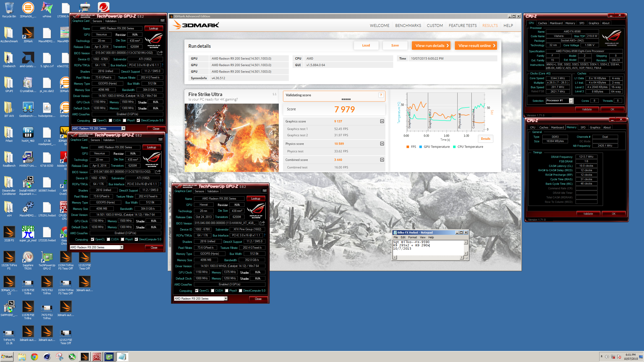Click View run details button
Image resolution: width=644 pixels, height=362 pixels.
click(431, 46)
